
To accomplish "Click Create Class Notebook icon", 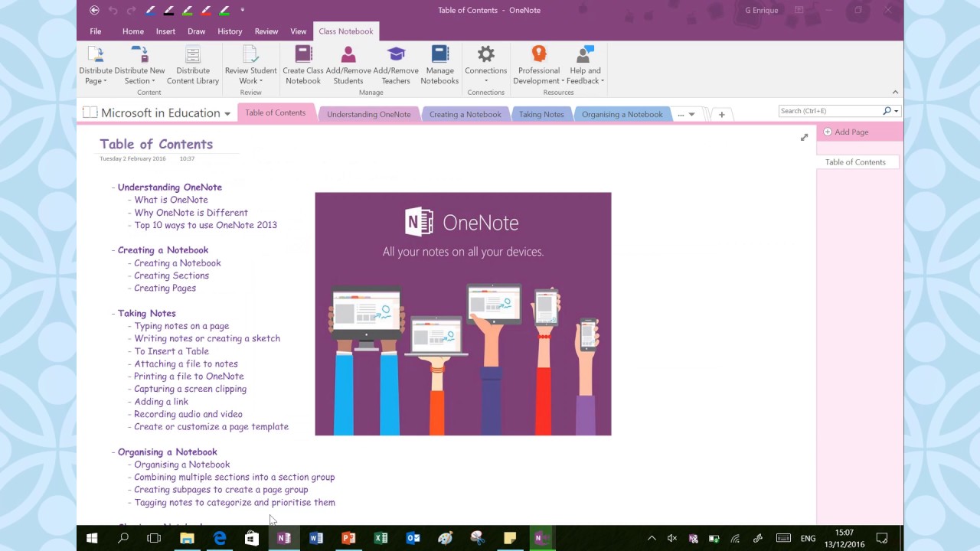I will [303, 54].
